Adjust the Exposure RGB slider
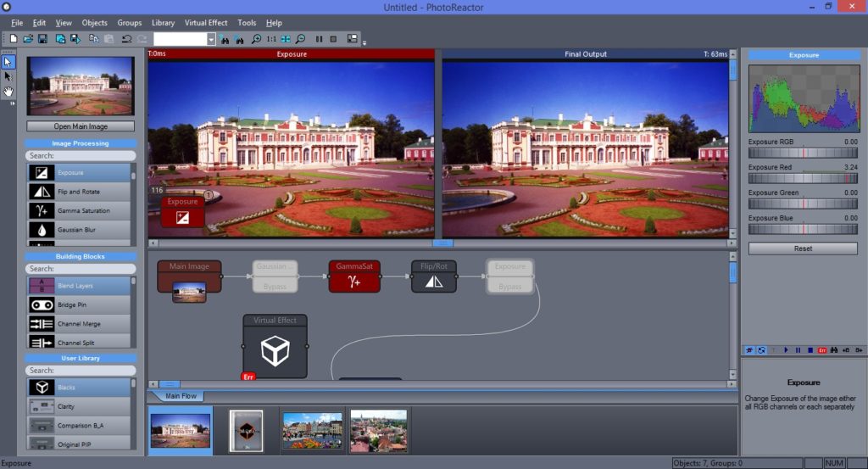The width and height of the screenshot is (868, 469). click(x=803, y=153)
